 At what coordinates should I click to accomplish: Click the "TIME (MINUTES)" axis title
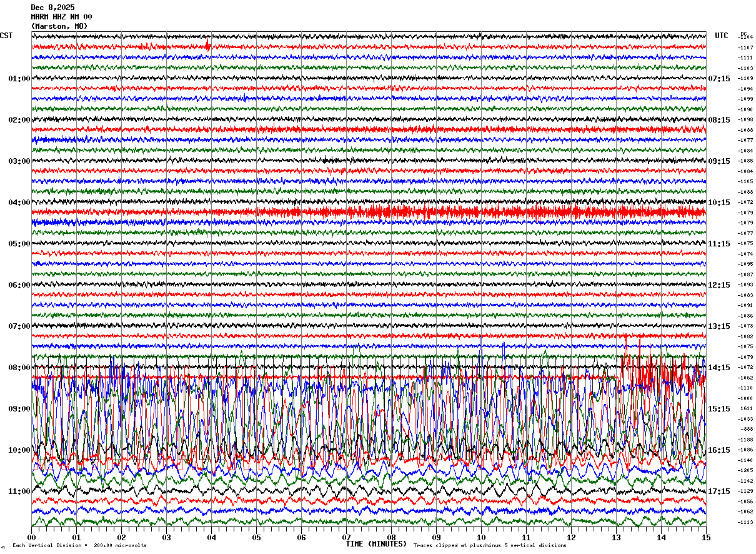click(376, 544)
